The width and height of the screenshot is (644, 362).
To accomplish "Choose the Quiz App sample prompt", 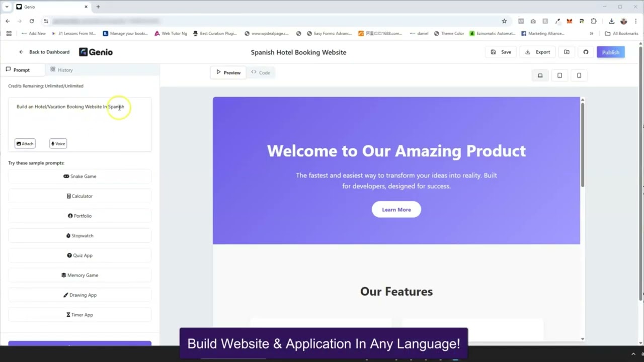I will click(79, 255).
